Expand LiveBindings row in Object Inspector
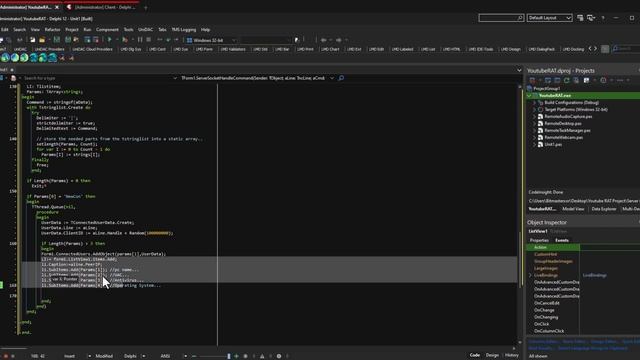 [x=530, y=275]
